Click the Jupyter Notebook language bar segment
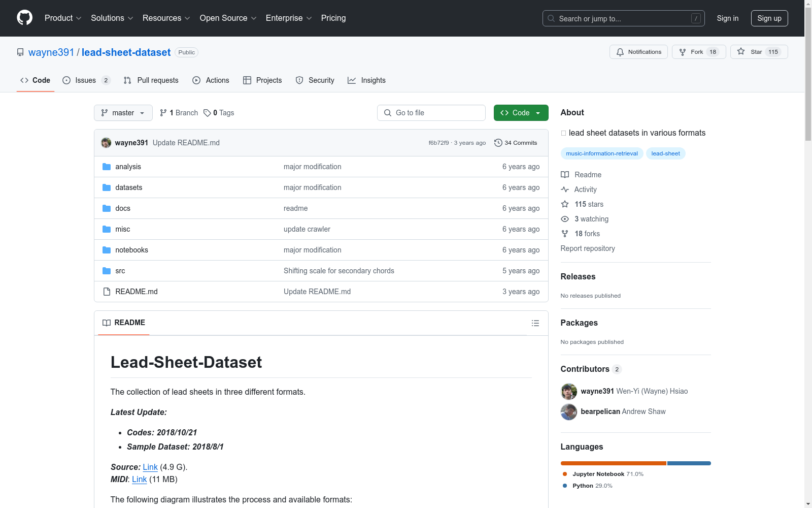The height and width of the screenshot is (508, 812). [x=613, y=463]
